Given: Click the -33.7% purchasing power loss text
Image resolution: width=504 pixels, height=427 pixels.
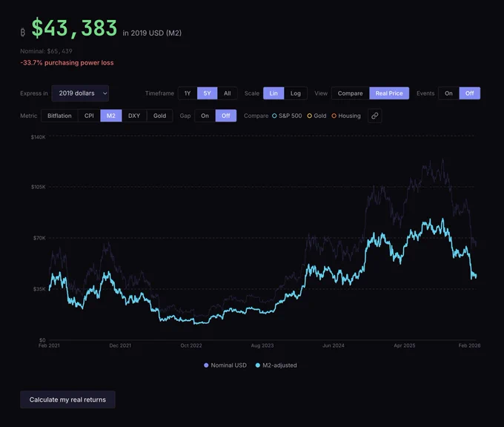Looking at the screenshot, I should click(x=67, y=63).
